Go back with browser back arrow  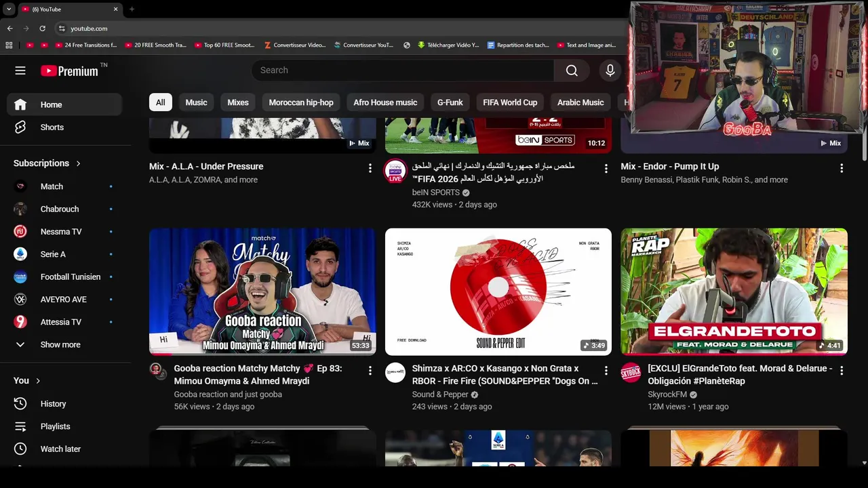[9, 28]
